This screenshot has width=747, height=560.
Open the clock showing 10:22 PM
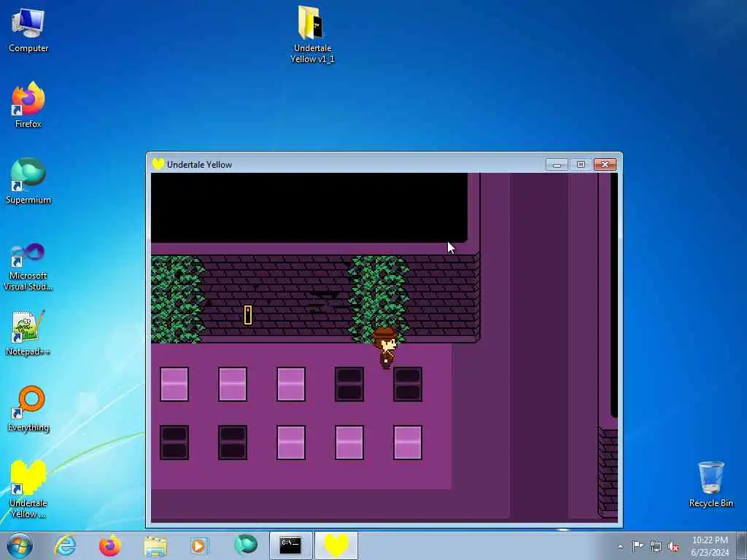710,545
